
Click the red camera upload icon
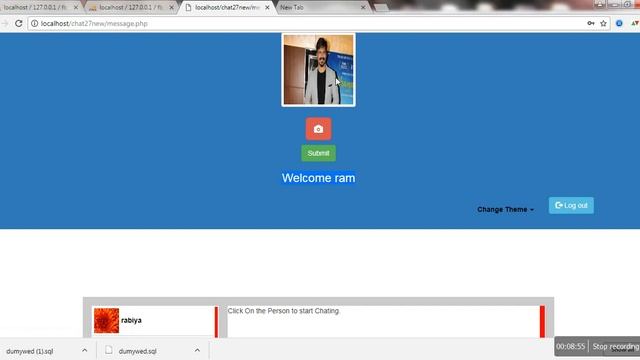click(x=318, y=129)
